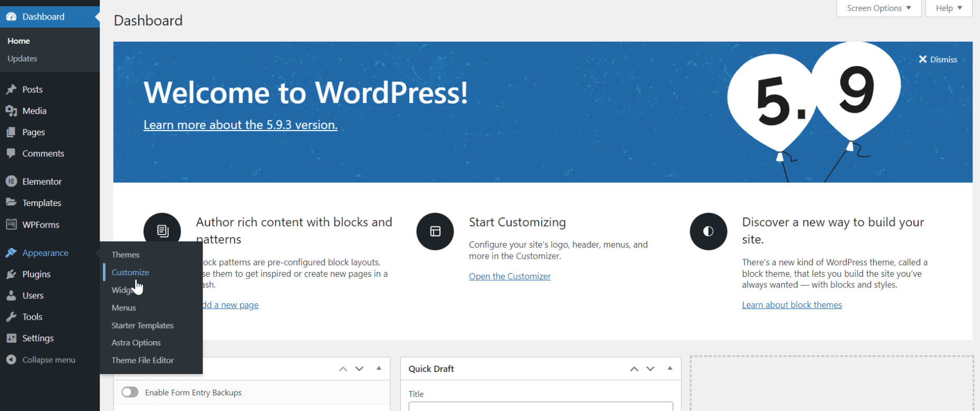Open the Templates menu label
The width and height of the screenshot is (980, 411).
42,203
